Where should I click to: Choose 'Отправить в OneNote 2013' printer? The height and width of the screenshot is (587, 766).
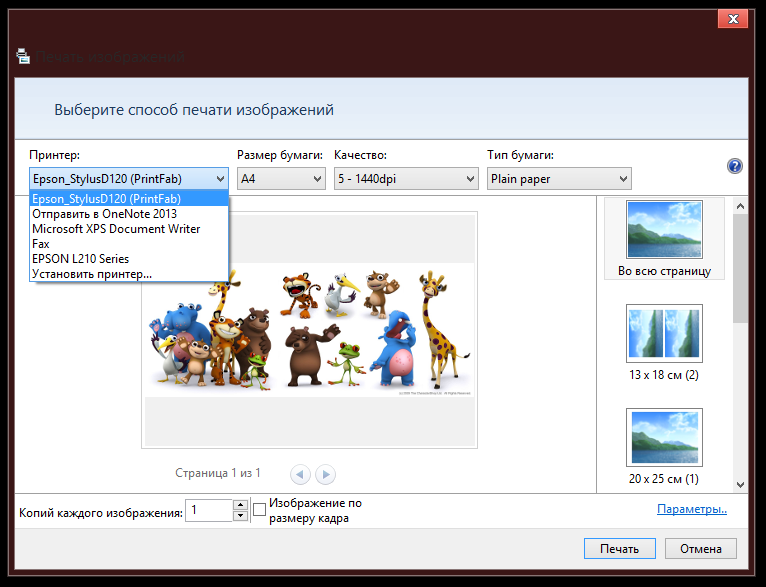click(x=129, y=214)
